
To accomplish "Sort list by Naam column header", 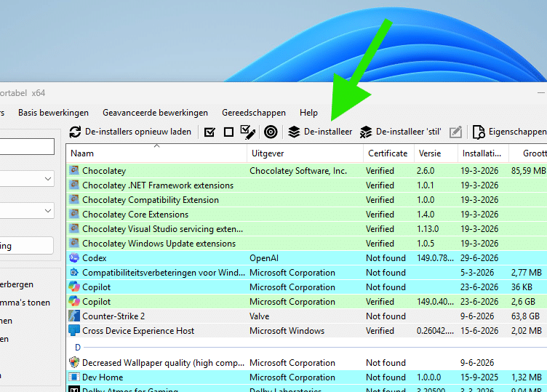I will click(x=156, y=153).
